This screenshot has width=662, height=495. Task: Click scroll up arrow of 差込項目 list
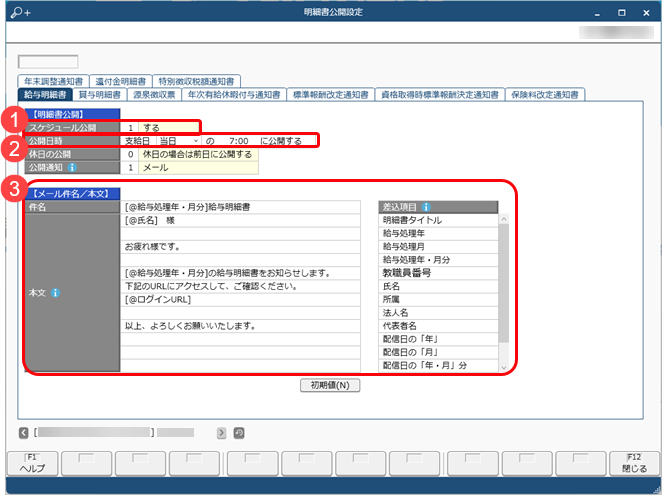504,219
